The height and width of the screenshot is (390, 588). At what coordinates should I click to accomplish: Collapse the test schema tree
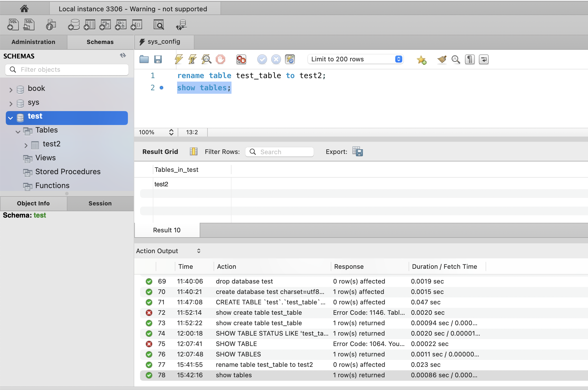[x=10, y=118]
